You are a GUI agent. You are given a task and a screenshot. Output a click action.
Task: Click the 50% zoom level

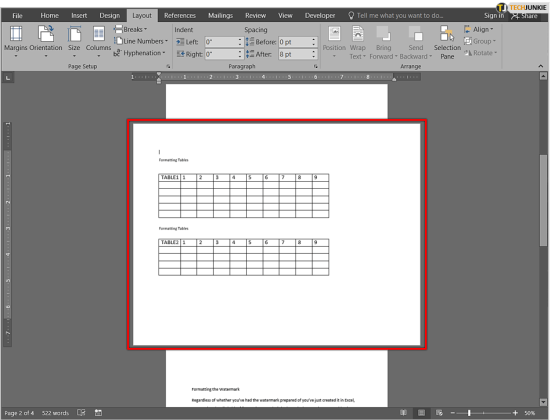530,413
